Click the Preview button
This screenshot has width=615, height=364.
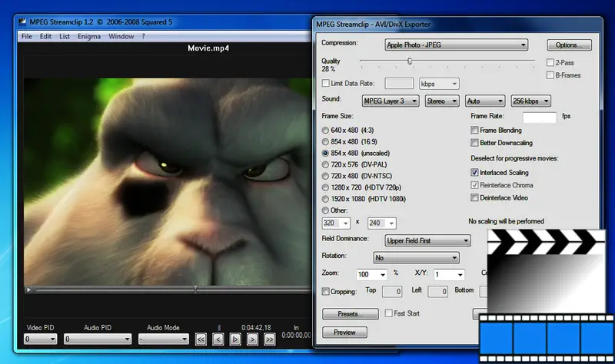(x=344, y=333)
